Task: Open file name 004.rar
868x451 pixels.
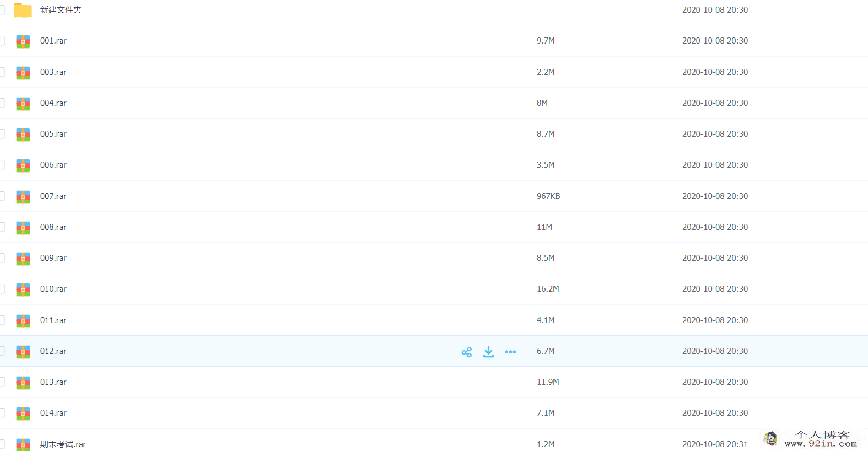Action: click(53, 103)
